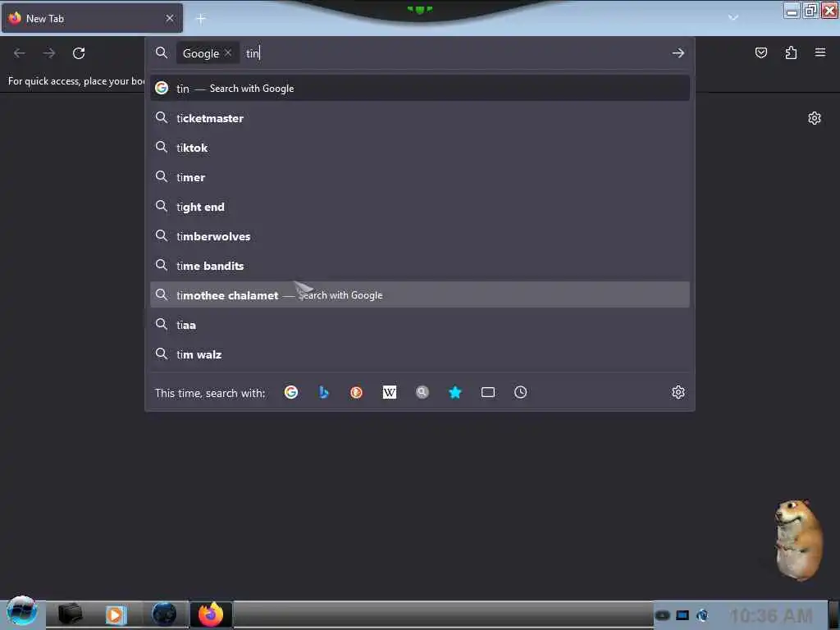
Task: Open a new tab with the plus button
Action: (x=201, y=19)
